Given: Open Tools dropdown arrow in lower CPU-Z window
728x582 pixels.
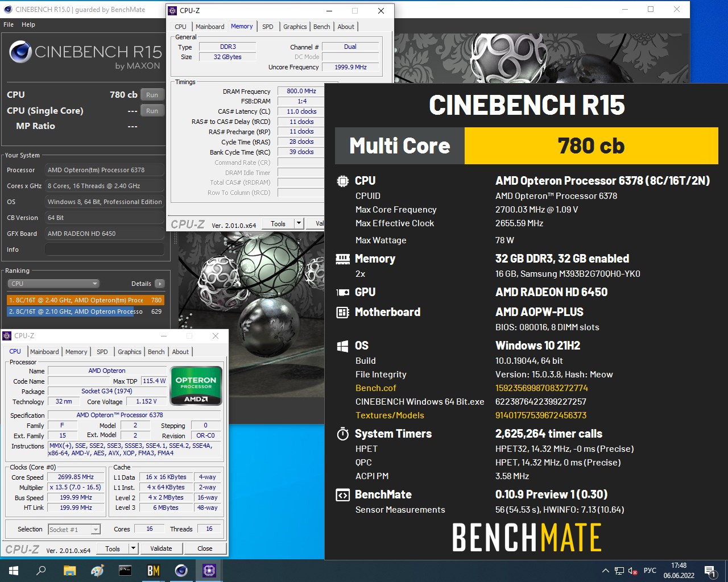Looking at the screenshot, I should [x=133, y=548].
